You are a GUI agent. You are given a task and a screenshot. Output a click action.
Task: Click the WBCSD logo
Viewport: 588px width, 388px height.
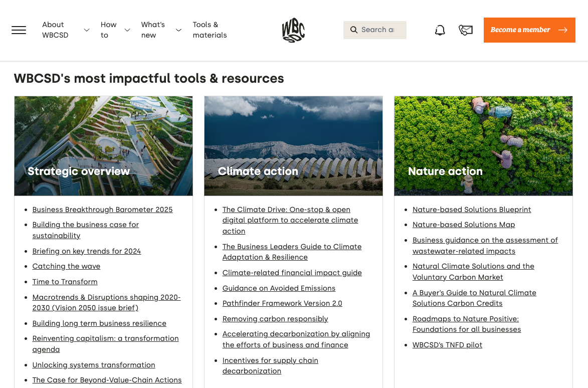tap(293, 30)
